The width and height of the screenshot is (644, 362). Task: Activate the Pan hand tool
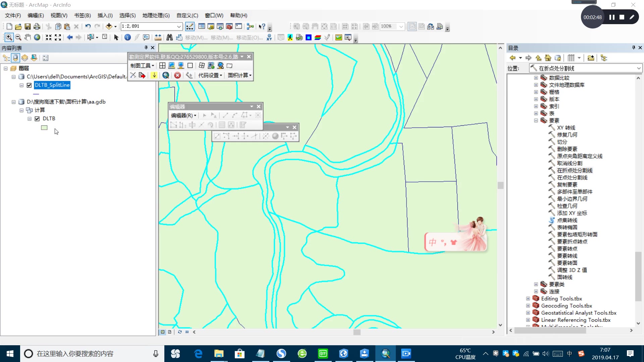pyautogui.click(x=28, y=37)
